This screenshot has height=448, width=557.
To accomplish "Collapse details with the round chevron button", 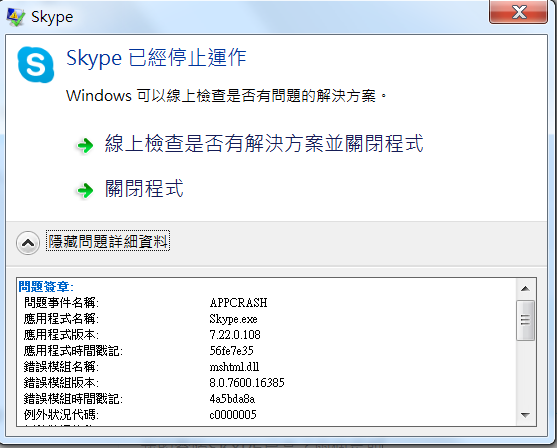I will click(x=28, y=243).
